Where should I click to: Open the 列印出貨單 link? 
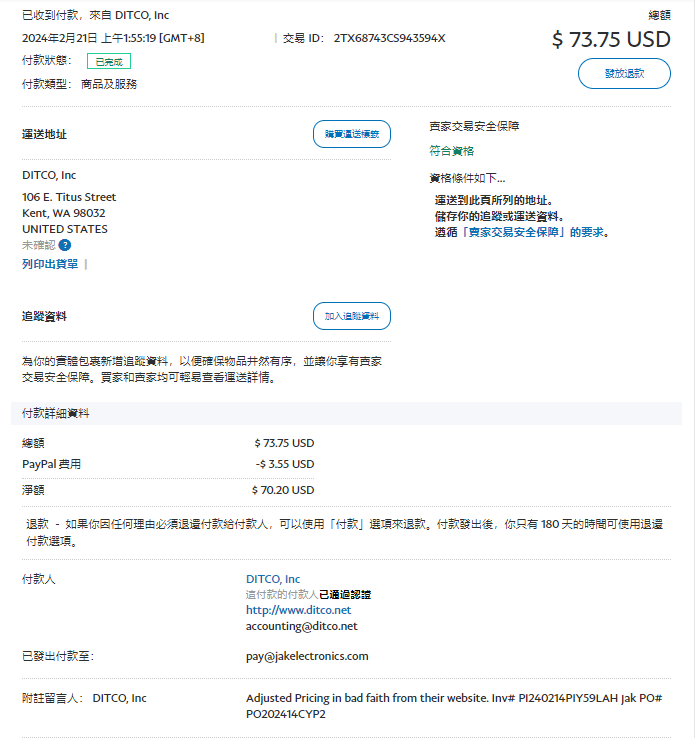pos(50,264)
